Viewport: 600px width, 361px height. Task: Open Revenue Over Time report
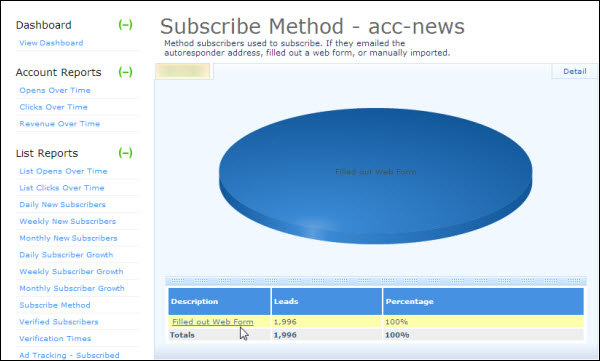point(60,124)
